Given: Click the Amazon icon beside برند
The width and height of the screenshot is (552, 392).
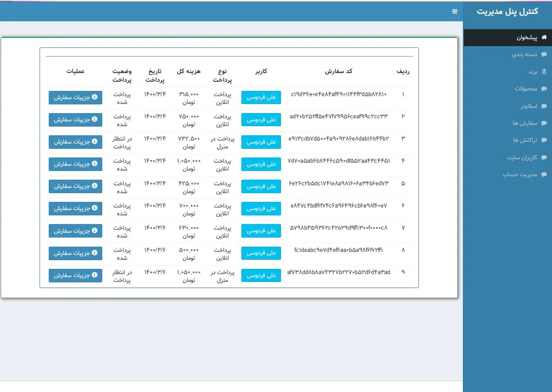Looking at the screenshot, I should pos(544,72).
